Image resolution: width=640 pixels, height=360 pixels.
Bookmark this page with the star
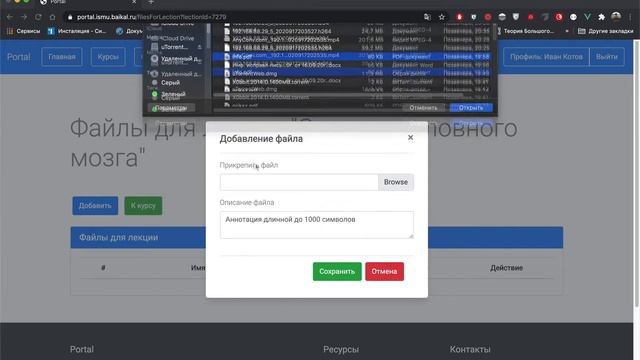pos(442,17)
